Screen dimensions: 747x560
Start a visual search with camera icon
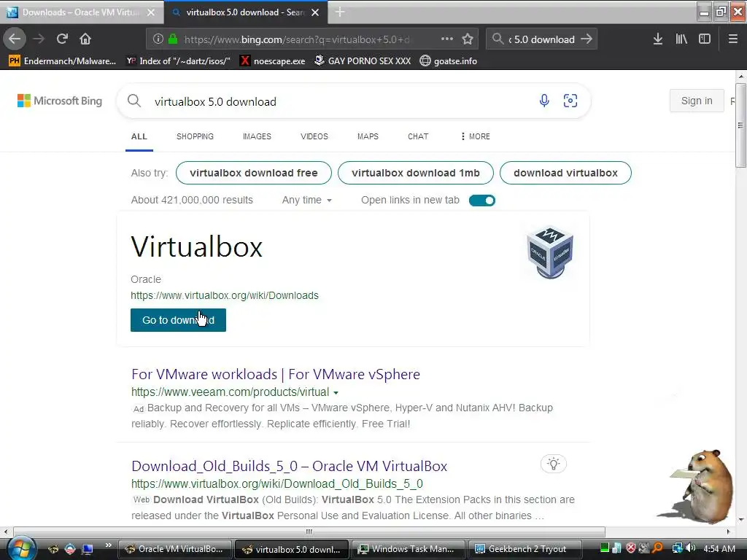click(x=570, y=101)
